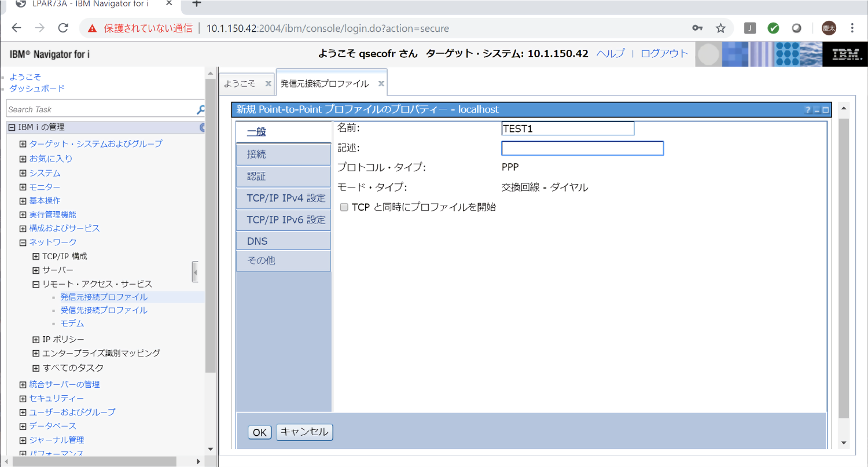Click the 名前 input field containing TEST1

[568, 128]
